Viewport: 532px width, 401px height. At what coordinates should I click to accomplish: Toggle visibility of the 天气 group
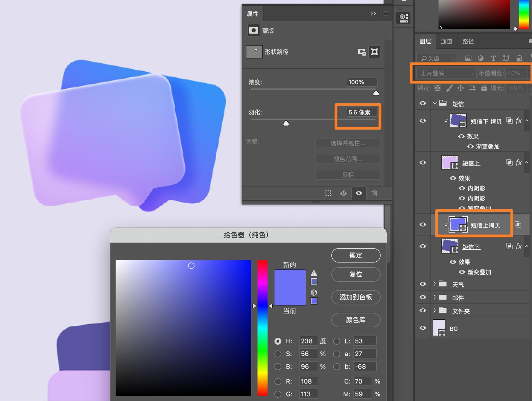(422, 284)
